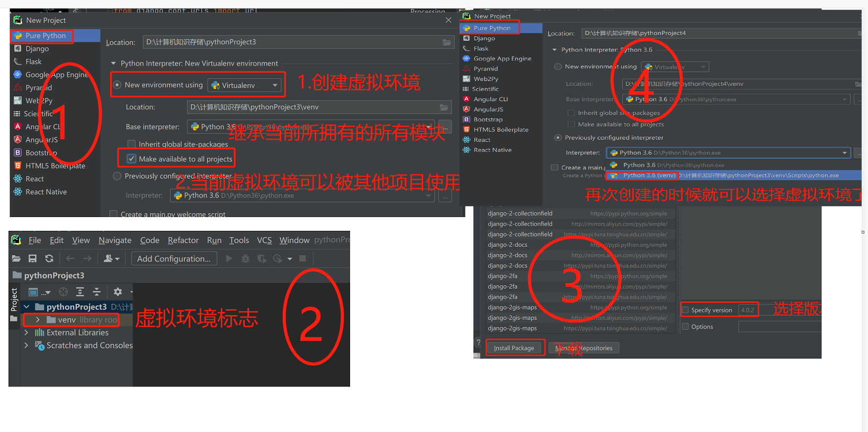The width and height of the screenshot is (868, 432).
Task: Select Flask in the pythonProject3 New Project dialog
Action: (x=33, y=61)
